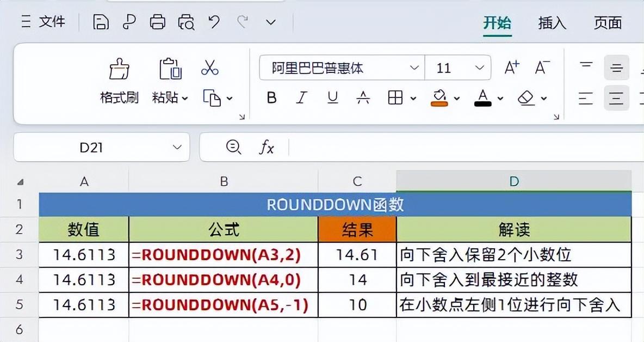Screen dimensions: 644x342
Task: Select row 6 header
Action: pos(19,329)
